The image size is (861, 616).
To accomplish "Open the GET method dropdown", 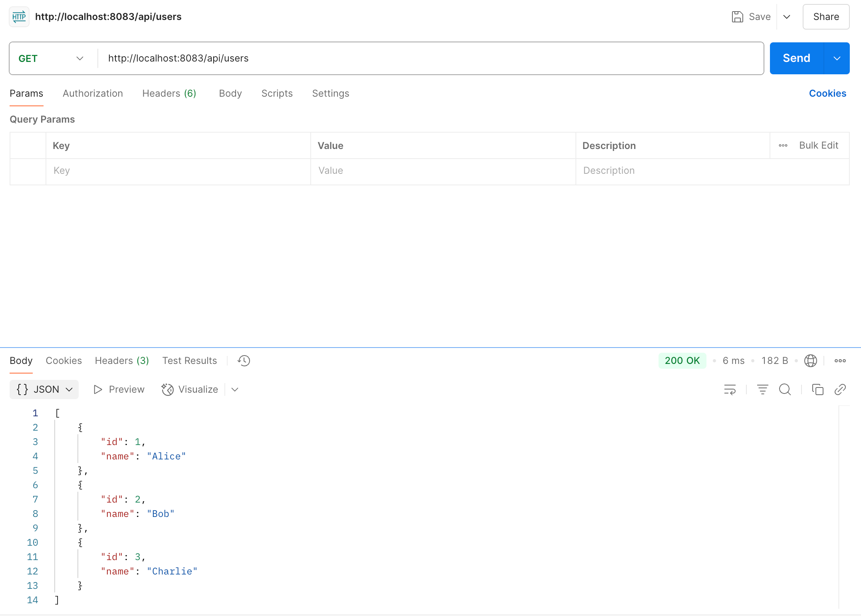I will click(x=51, y=58).
